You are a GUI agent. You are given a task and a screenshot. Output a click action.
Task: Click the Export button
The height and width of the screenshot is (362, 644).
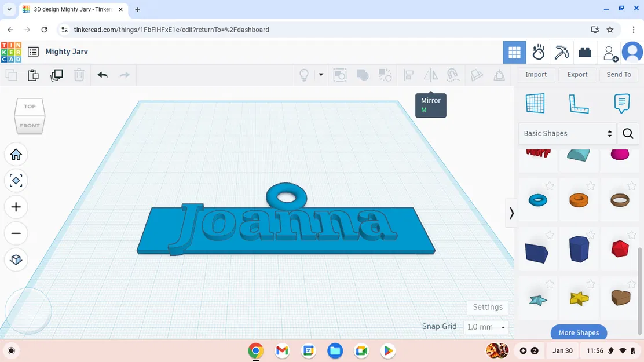tap(577, 74)
